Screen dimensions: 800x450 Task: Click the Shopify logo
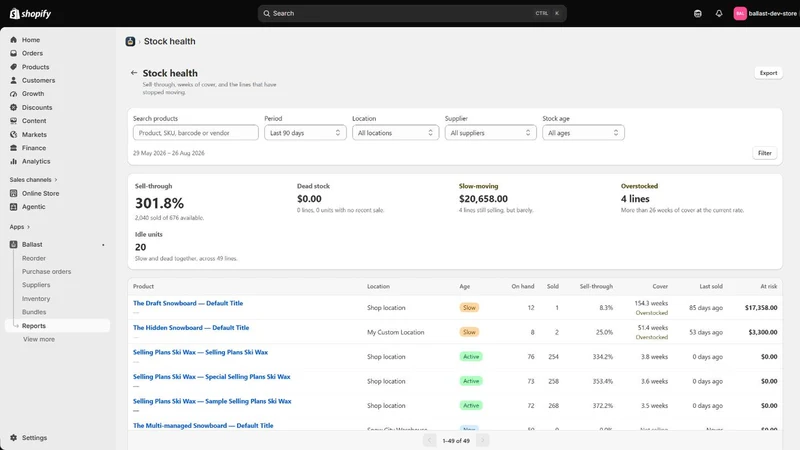(30, 14)
